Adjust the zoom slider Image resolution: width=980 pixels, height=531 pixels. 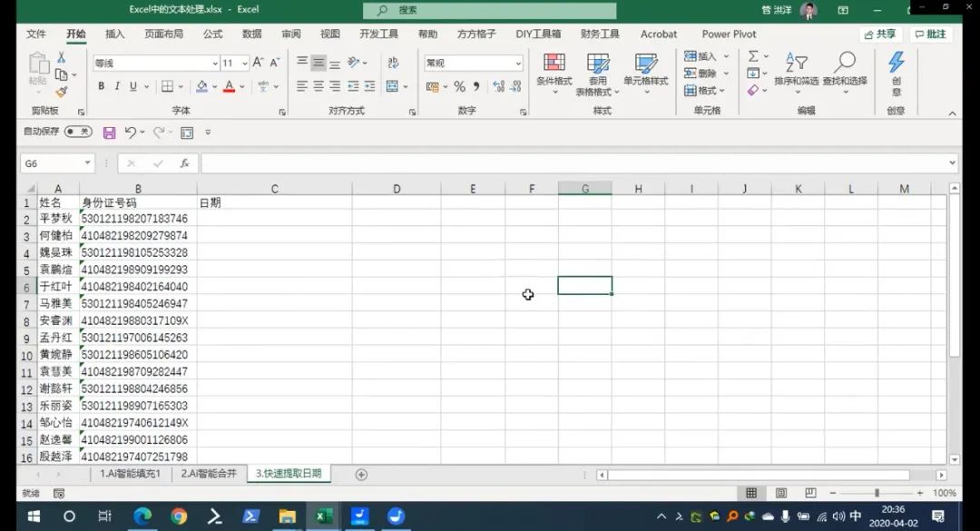coord(877,493)
